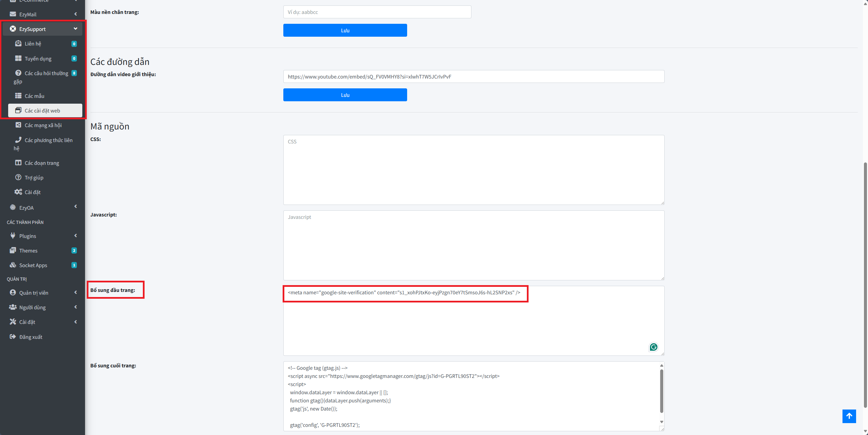Click the Themes icon
This screenshot has width=868, height=435.
coord(13,250)
